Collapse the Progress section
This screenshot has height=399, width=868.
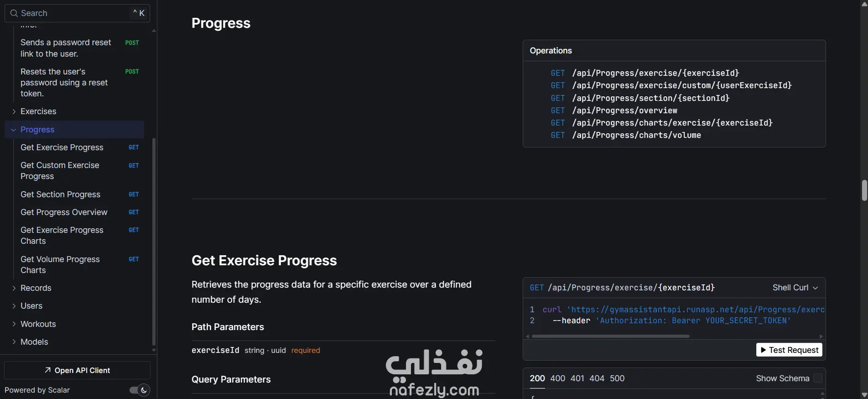point(14,130)
